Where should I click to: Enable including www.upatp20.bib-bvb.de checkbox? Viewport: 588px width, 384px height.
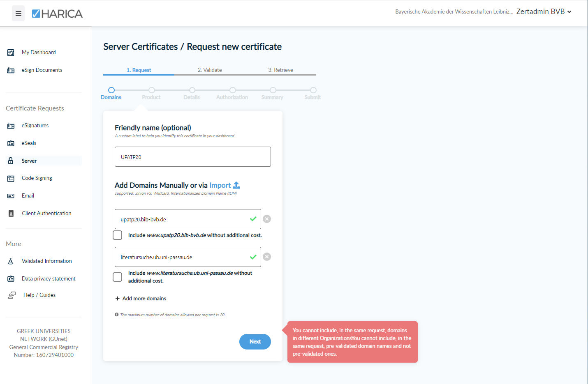pyautogui.click(x=118, y=235)
